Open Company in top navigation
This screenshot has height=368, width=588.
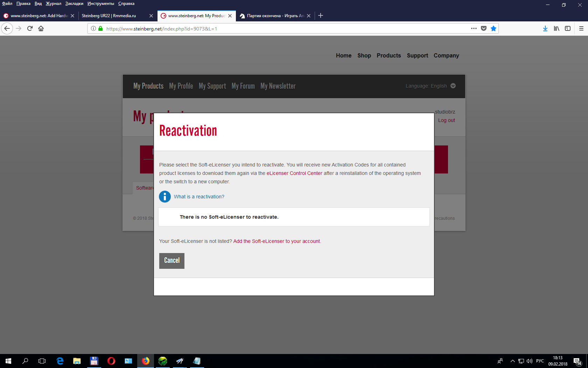click(x=446, y=55)
